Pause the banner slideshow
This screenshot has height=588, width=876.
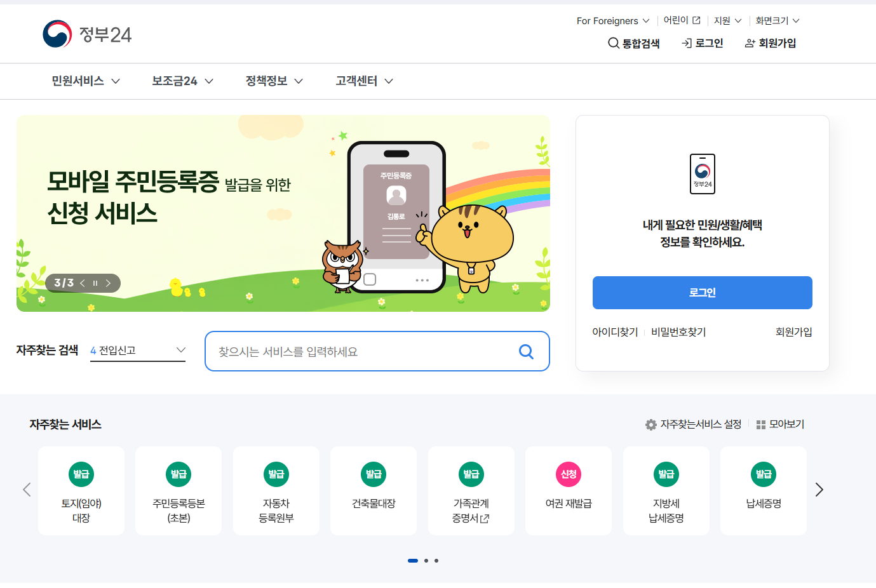tap(95, 283)
